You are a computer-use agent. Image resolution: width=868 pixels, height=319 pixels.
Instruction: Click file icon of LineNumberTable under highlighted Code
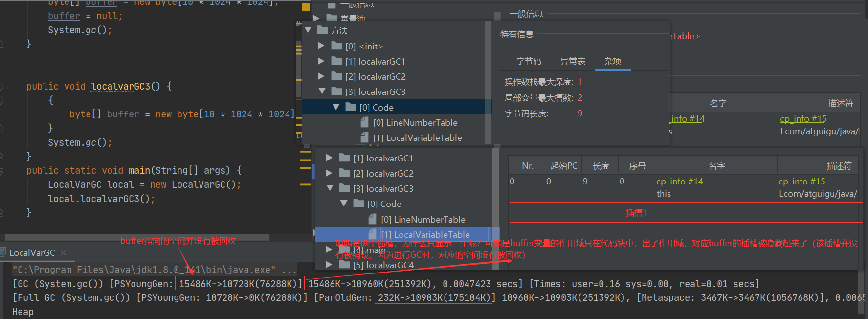[364, 122]
